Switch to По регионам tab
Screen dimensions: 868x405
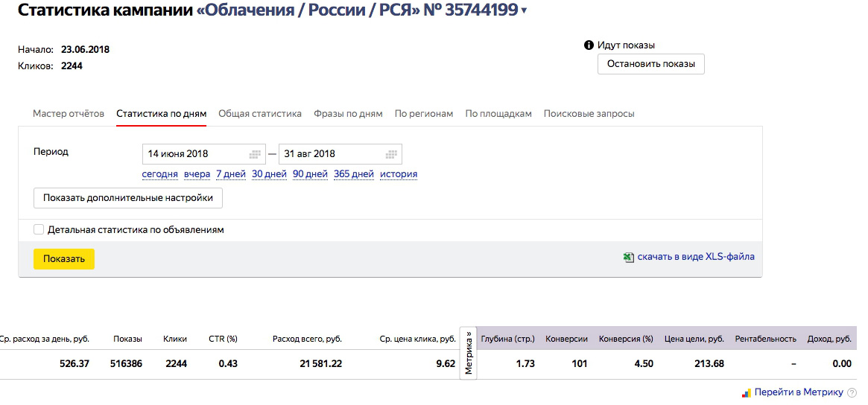click(423, 113)
